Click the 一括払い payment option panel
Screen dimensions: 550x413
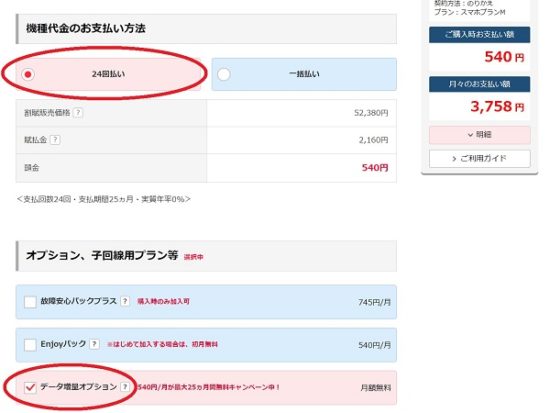(304, 74)
